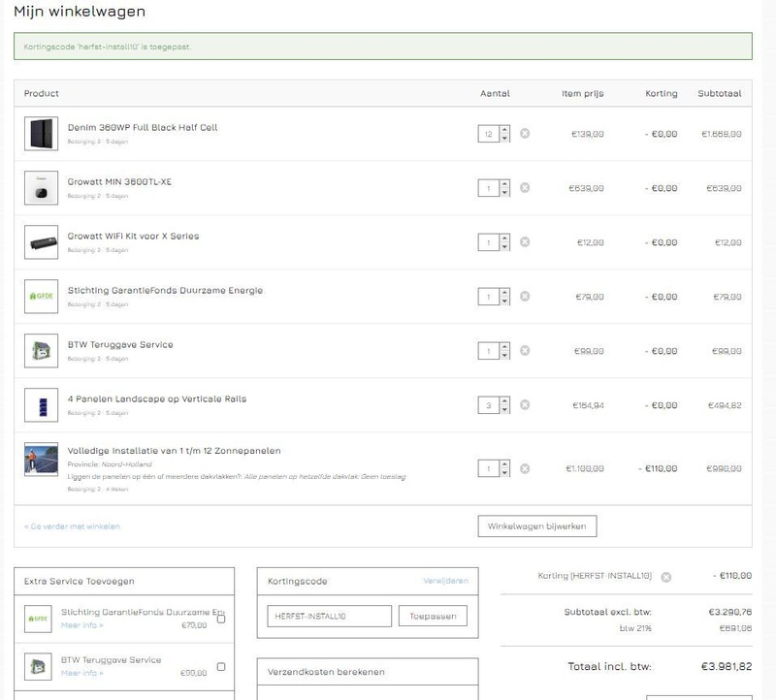This screenshot has width=776, height=700.
Task: Click the Totaal incl. btw amount €3.981,82
Action: point(727,666)
